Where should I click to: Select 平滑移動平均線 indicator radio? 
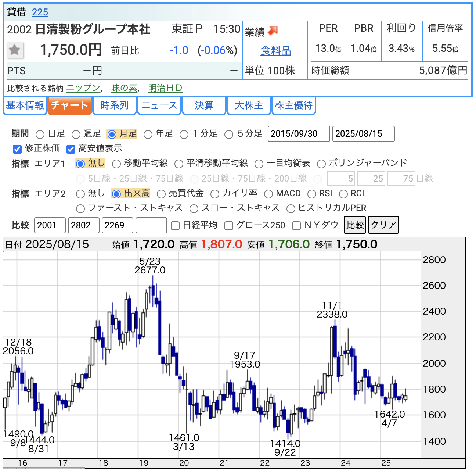tap(179, 164)
